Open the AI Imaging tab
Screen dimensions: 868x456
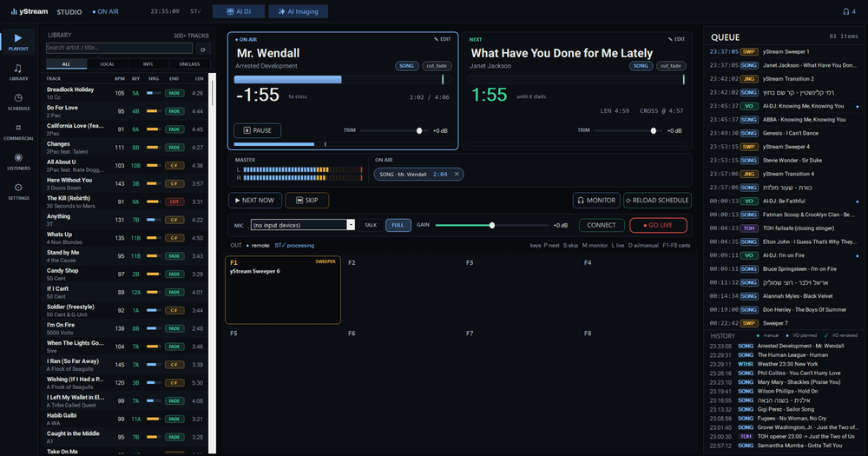pos(299,11)
